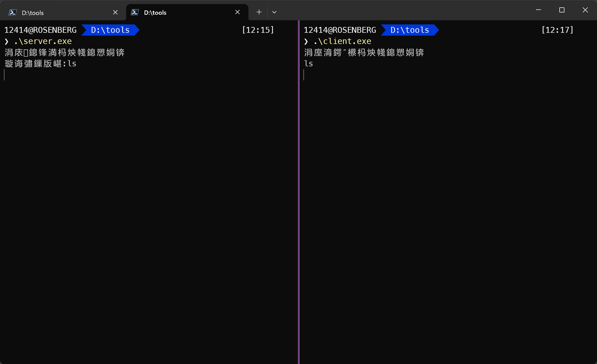Close the inactive D:\tools tab
Viewport: 597px width, 364px height.
(115, 12)
